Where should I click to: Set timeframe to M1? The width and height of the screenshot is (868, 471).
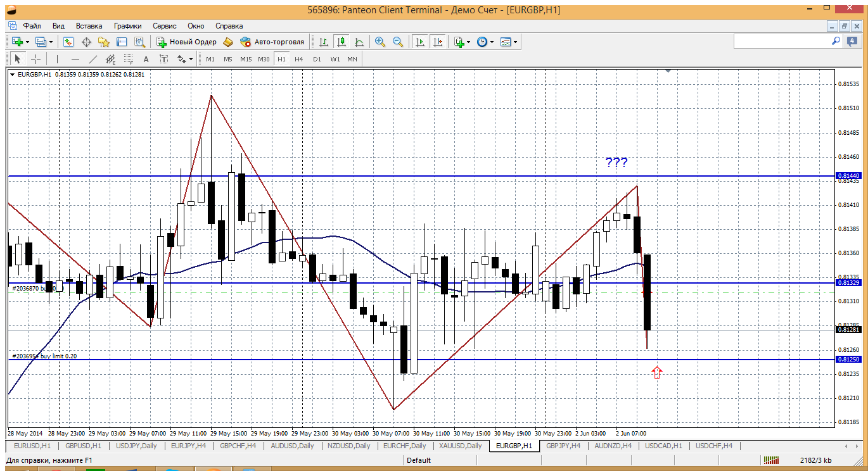point(210,59)
